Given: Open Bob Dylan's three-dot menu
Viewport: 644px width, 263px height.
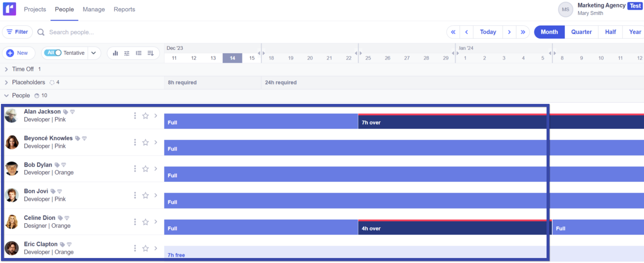Looking at the screenshot, I should [x=135, y=169].
